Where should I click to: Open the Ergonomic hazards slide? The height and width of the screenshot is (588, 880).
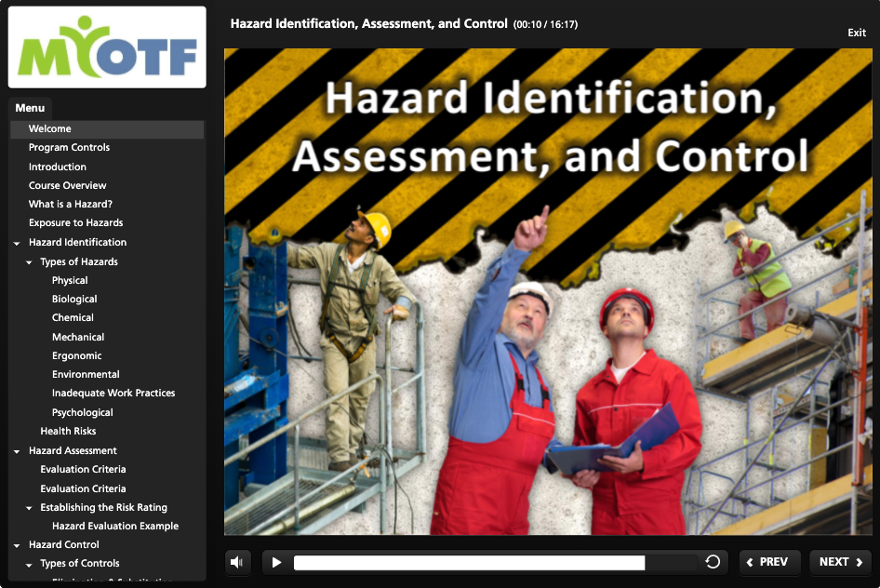coord(77,355)
